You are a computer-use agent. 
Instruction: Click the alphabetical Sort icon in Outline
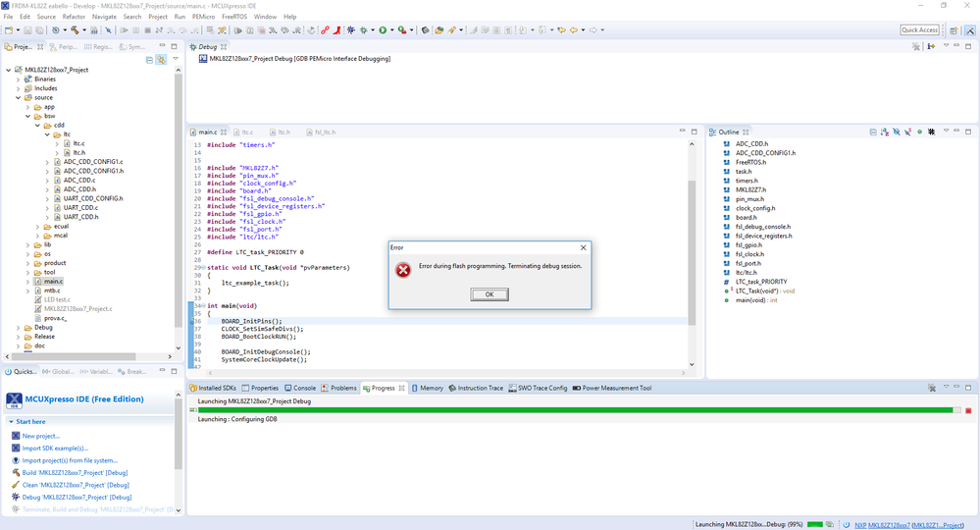coord(885,132)
